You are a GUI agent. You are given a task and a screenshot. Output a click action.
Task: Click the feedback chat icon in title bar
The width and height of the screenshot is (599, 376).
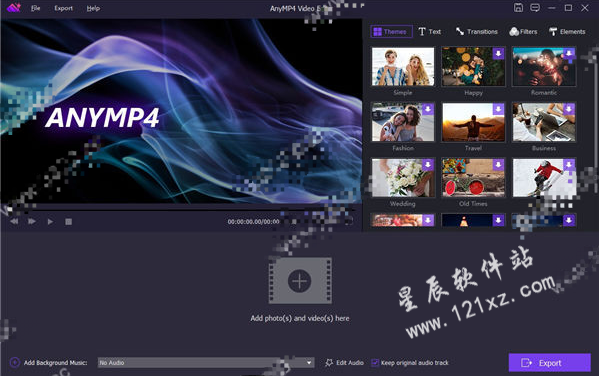(535, 8)
